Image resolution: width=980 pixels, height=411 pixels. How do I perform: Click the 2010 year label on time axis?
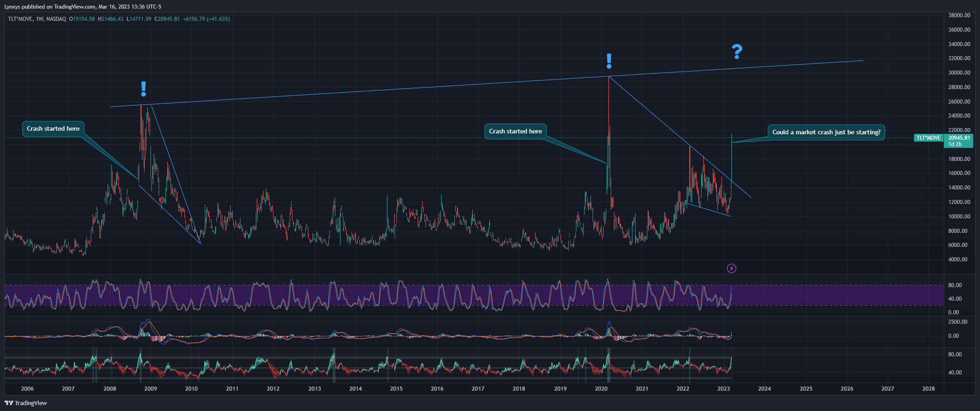point(191,389)
